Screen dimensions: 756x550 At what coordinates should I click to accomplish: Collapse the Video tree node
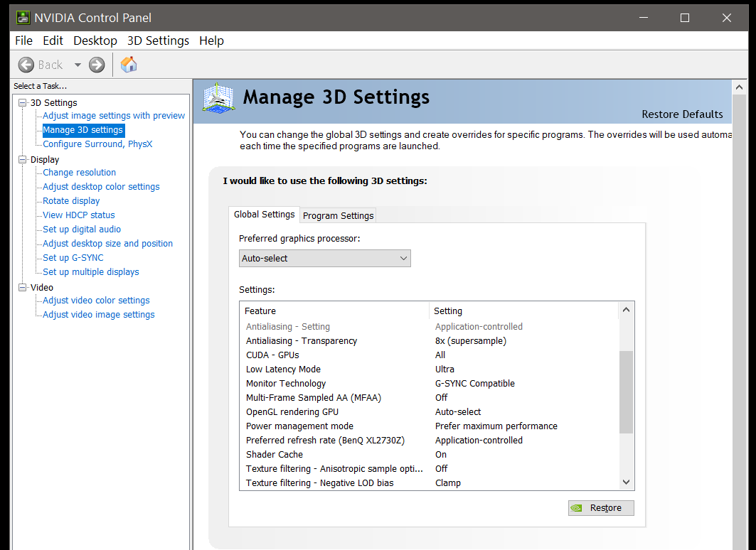point(22,288)
